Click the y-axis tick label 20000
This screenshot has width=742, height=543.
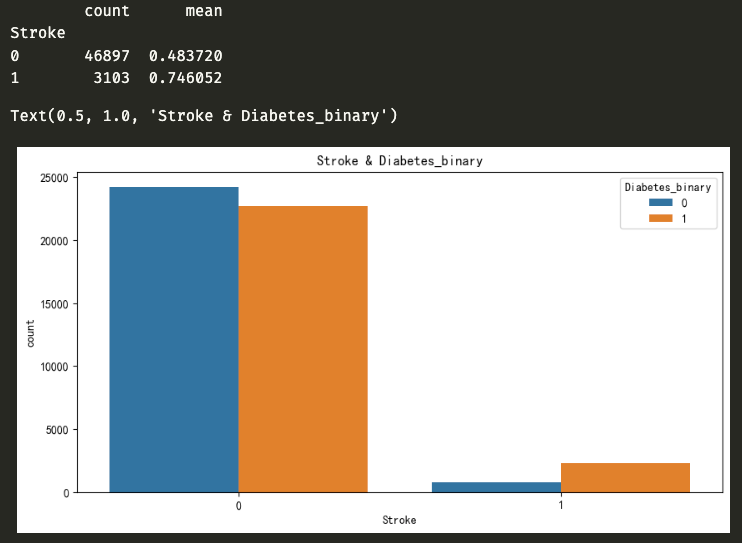click(x=54, y=241)
